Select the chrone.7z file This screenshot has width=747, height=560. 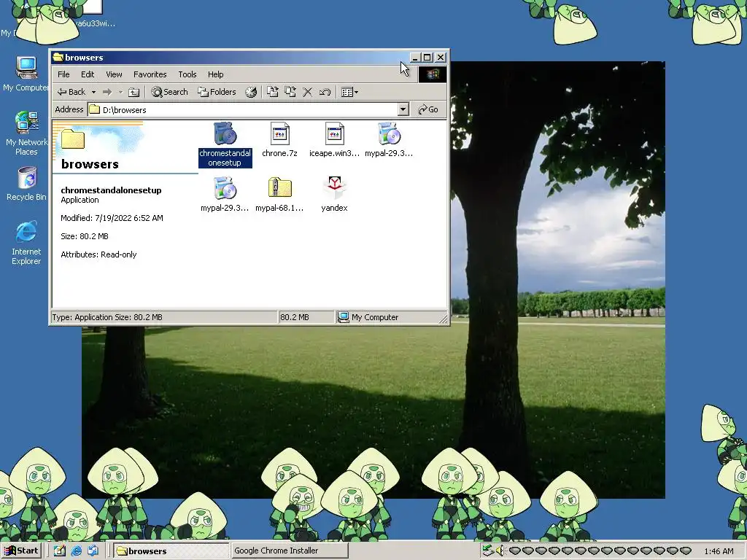[x=279, y=139]
